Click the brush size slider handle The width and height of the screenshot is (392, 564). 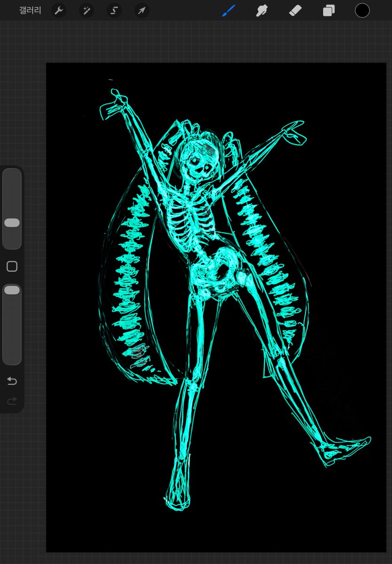pyautogui.click(x=12, y=223)
